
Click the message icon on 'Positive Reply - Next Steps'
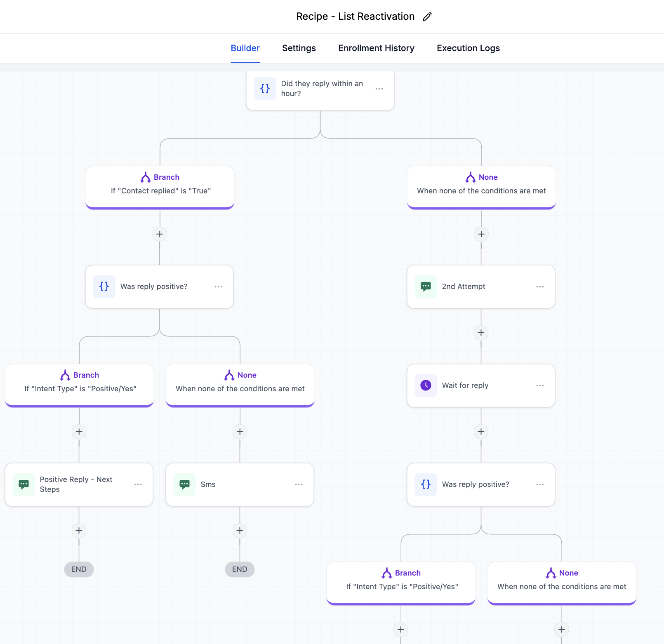(x=24, y=484)
